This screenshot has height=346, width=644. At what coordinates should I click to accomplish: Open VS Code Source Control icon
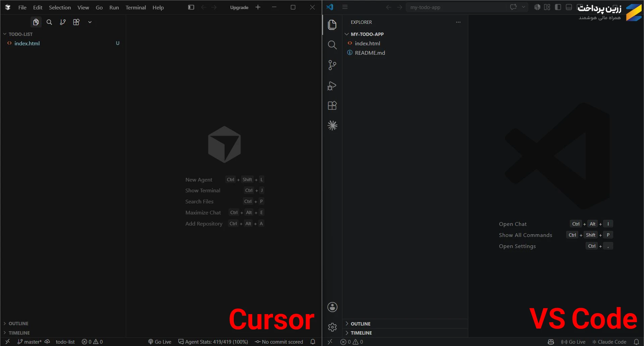click(332, 65)
